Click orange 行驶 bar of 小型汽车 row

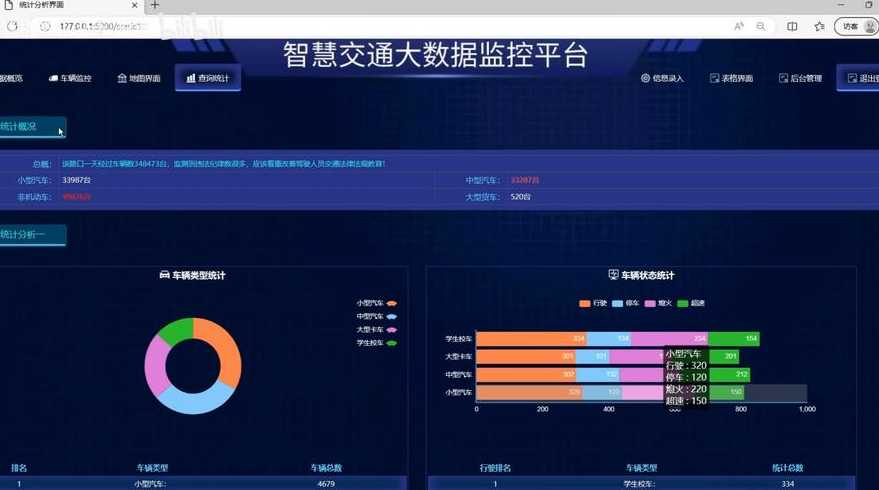(529, 392)
